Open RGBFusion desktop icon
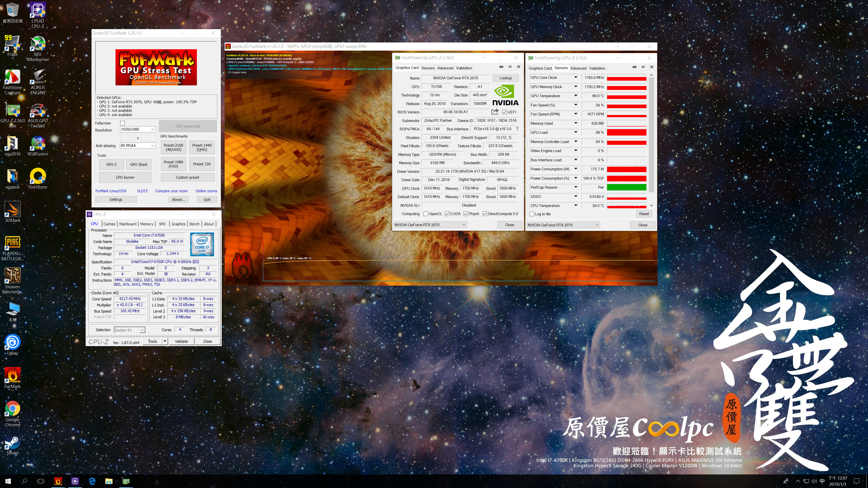Image resolution: width=868 pixels, height=488 pixels. pos(38,146)
